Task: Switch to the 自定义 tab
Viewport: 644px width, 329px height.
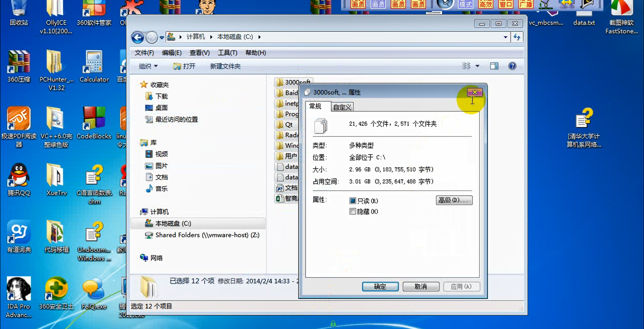Action: pyautogui.click(x=342, y=107)
